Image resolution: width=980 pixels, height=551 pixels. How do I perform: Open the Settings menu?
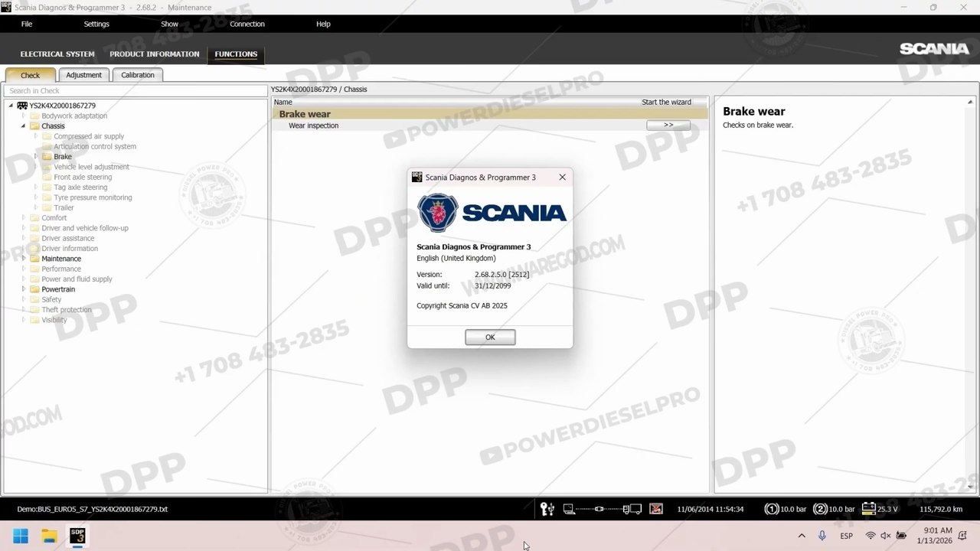point(96,24)
